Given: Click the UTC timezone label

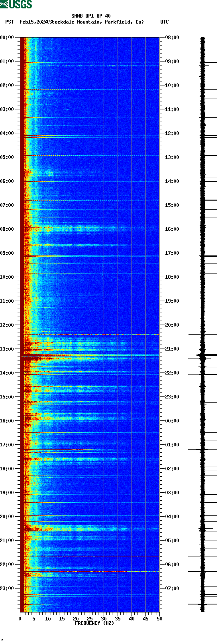Looking at the screenshot, I should pos(165,22).
